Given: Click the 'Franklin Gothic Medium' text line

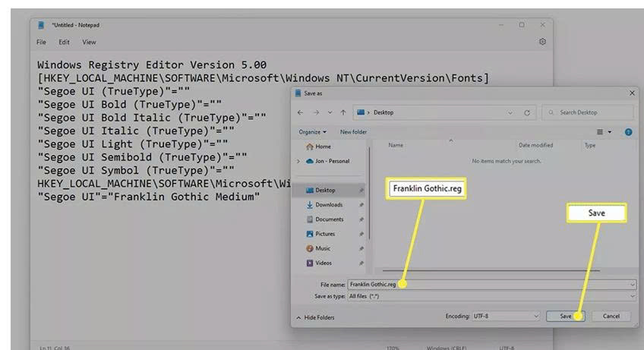Looking at the screenshot, I should pyautogui.click(x=149, y=197).
